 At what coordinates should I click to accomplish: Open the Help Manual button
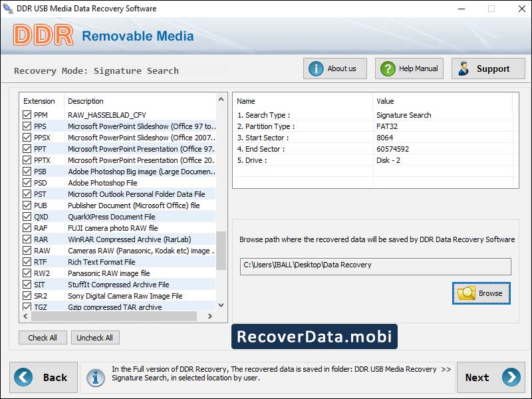tap(409, 68)
